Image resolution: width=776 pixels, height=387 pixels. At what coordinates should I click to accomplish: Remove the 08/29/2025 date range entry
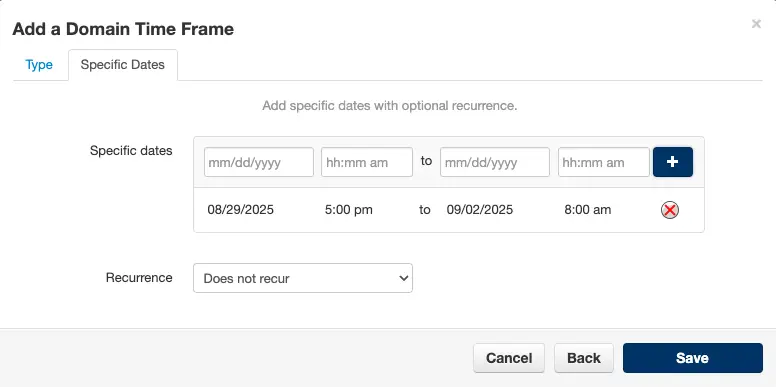[x=670, y=210]
